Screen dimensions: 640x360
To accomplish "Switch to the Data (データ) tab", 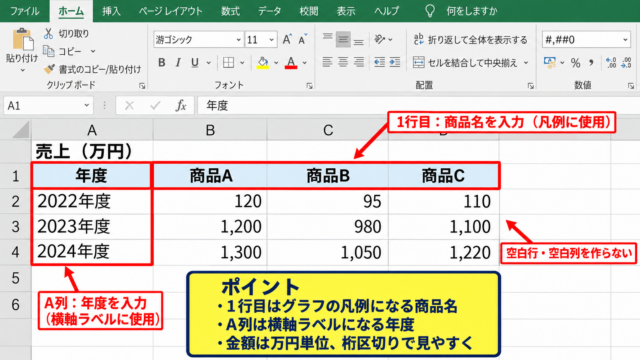I will (x=269, y=11).
